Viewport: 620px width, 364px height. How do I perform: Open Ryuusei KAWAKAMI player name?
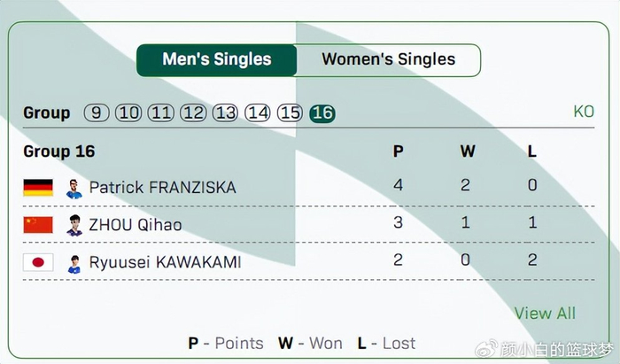(165, 262)
